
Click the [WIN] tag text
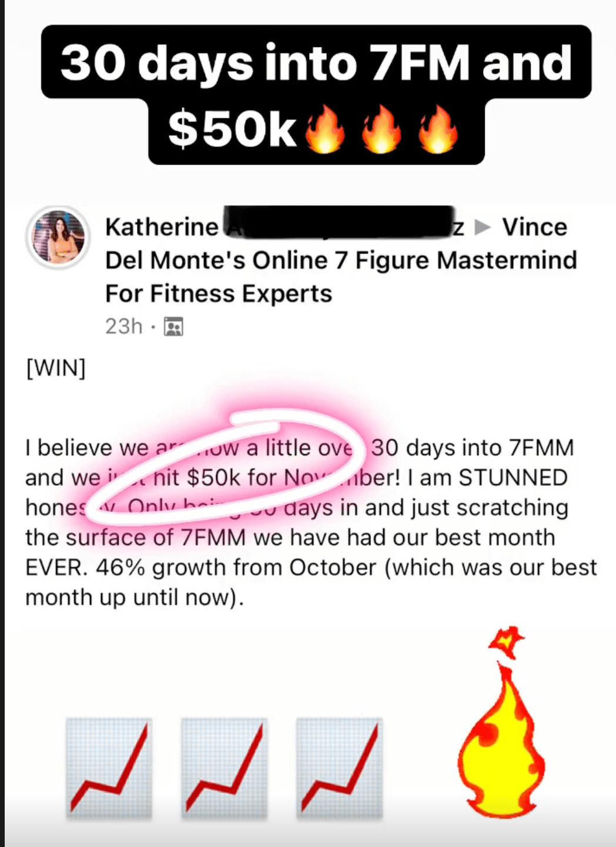56,368
